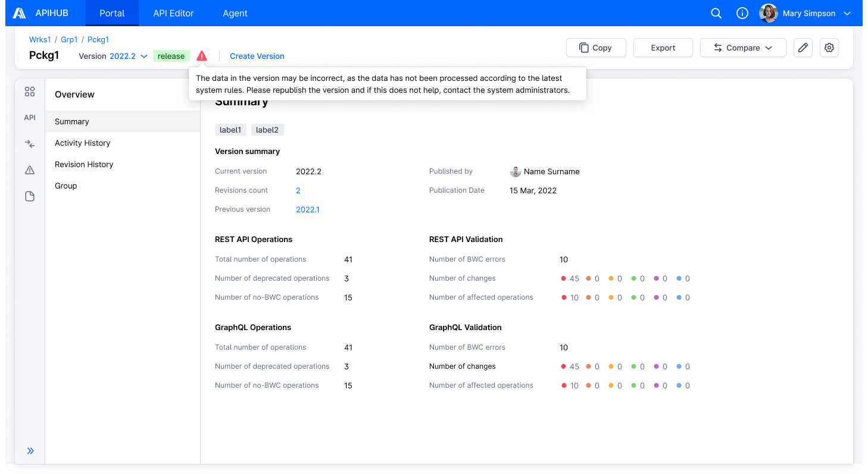
Task: Expand the Mary Simpson user menu chevron
Action: point(848,14)
